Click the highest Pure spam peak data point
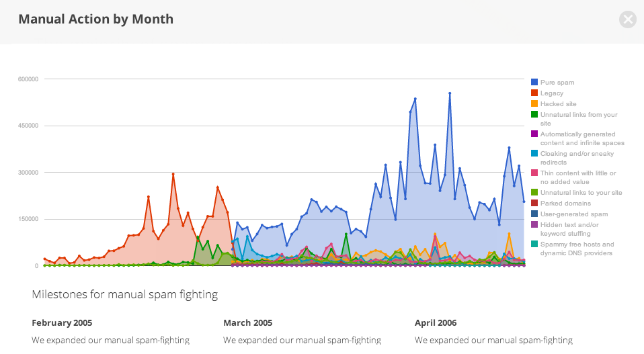This screenshot has width=644, height=354. pos(450,93)
